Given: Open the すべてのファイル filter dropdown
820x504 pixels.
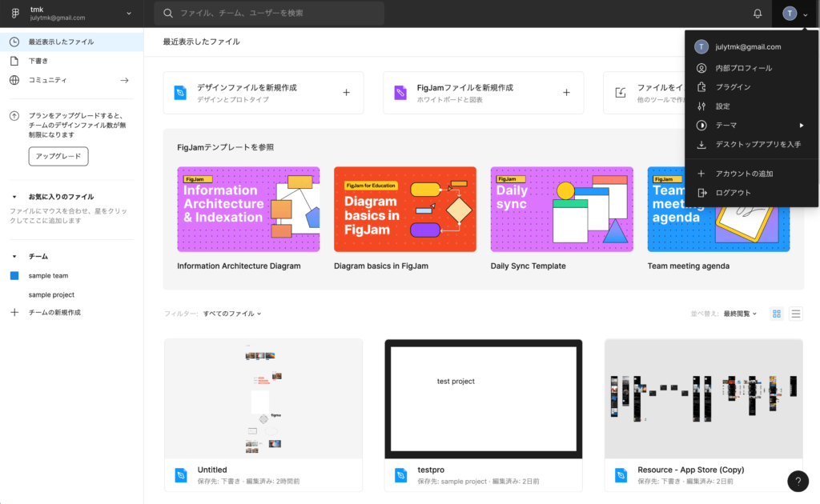Looking at the screenshot, I should [x=231, y=314].
